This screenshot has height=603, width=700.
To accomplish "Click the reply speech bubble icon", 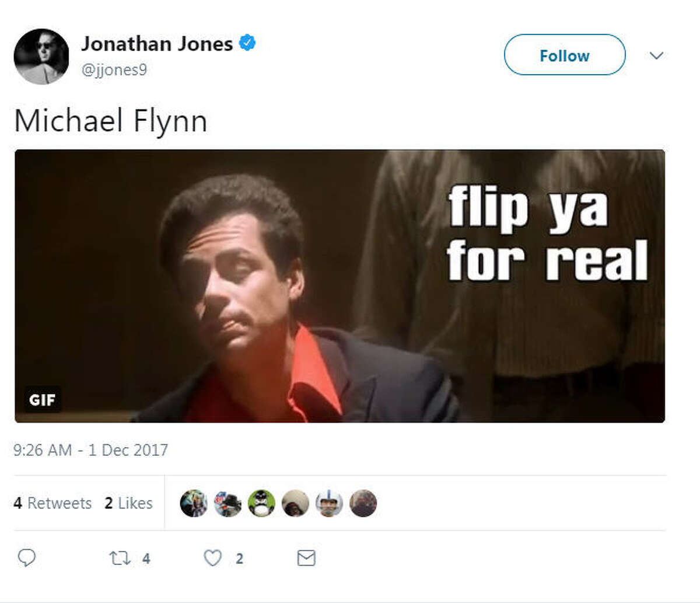I will [27, 559].
